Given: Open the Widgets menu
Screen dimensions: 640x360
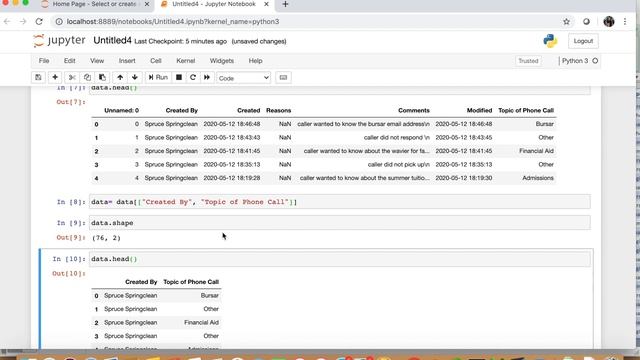Looking at the screenshot, I should (222, 61).
